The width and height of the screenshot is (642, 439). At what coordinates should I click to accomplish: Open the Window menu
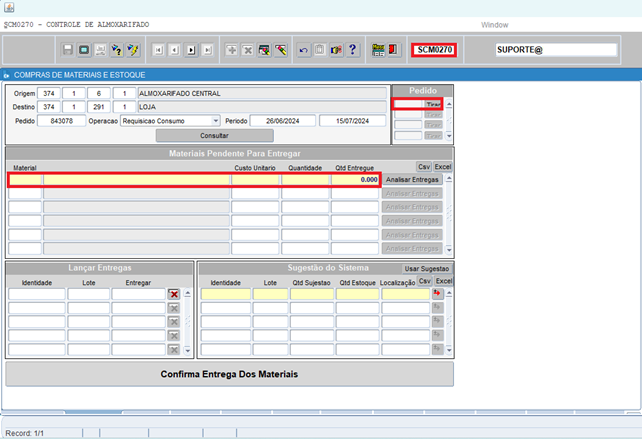(x=495, y=25)
